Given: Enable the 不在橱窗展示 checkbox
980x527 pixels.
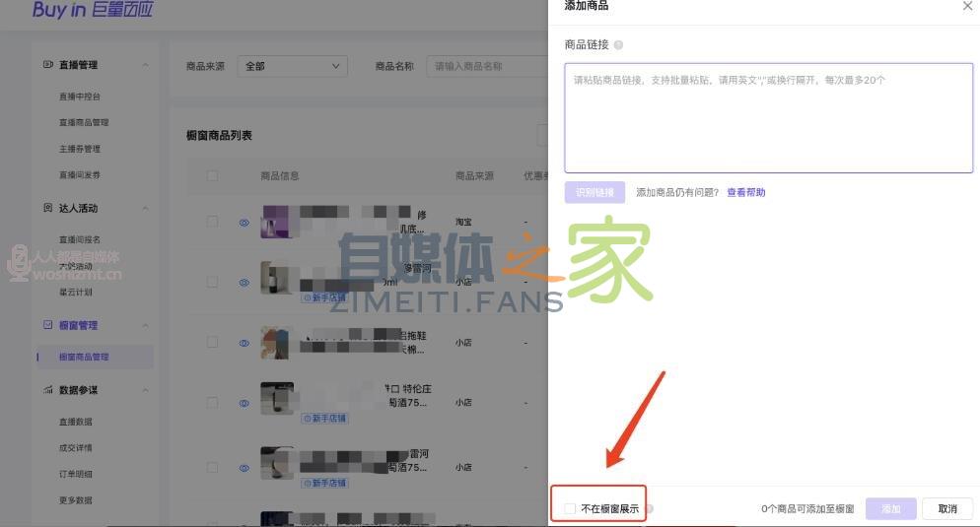Looking at the screenshot, I should 570,509.
